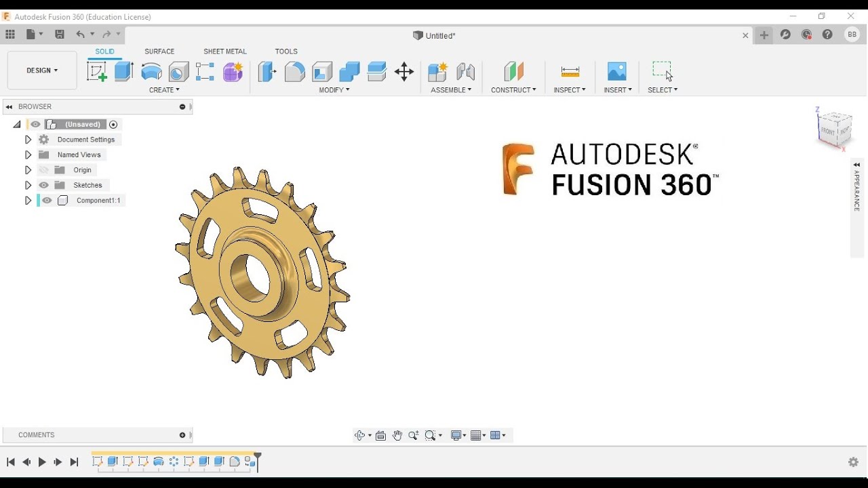Open the CREATE dropdown menu

[x=164, y=89]
